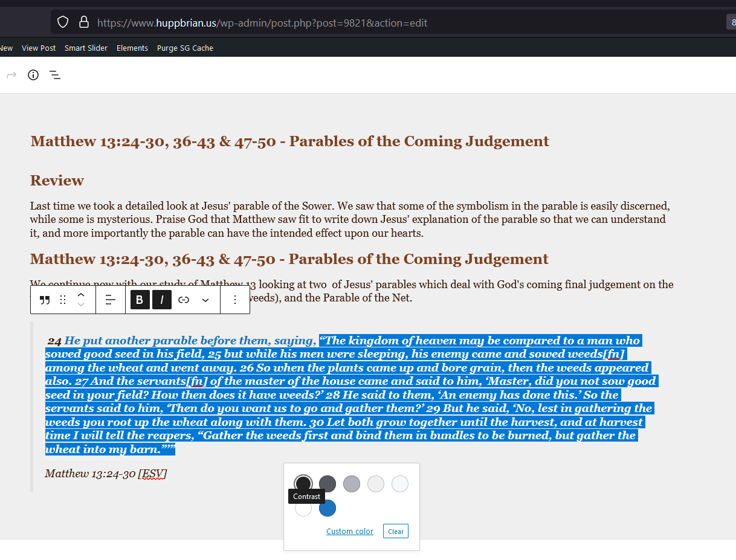Click the Quote block type icon
Image resolution: width=736 pixels, height=560 pixels.
point(45,300)
